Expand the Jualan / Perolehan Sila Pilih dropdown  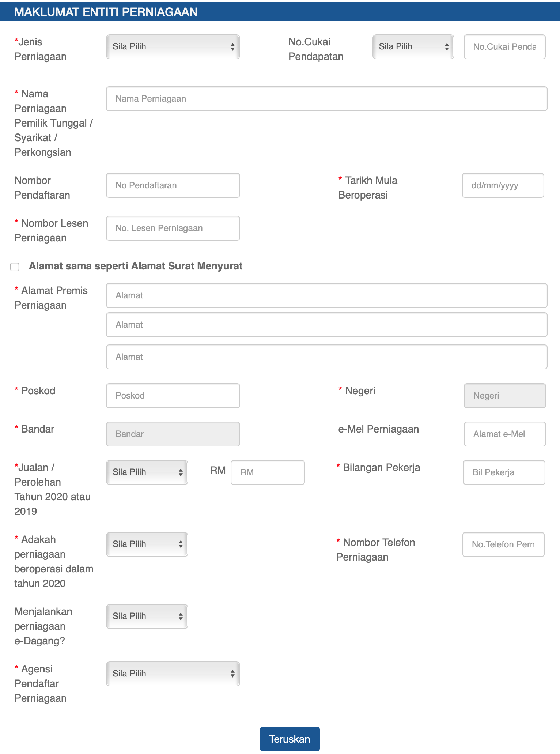pyautogui.click(x=147, y=472)
